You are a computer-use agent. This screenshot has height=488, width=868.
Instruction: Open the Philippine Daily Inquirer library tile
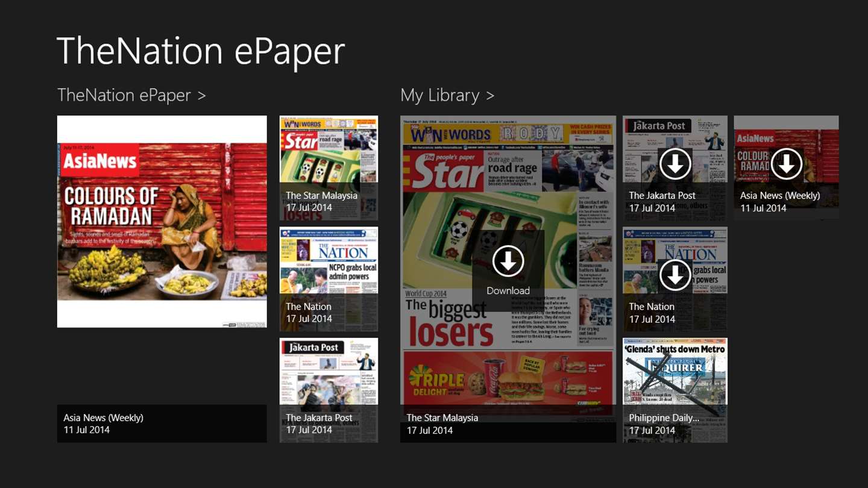click(x=675, y=390)
